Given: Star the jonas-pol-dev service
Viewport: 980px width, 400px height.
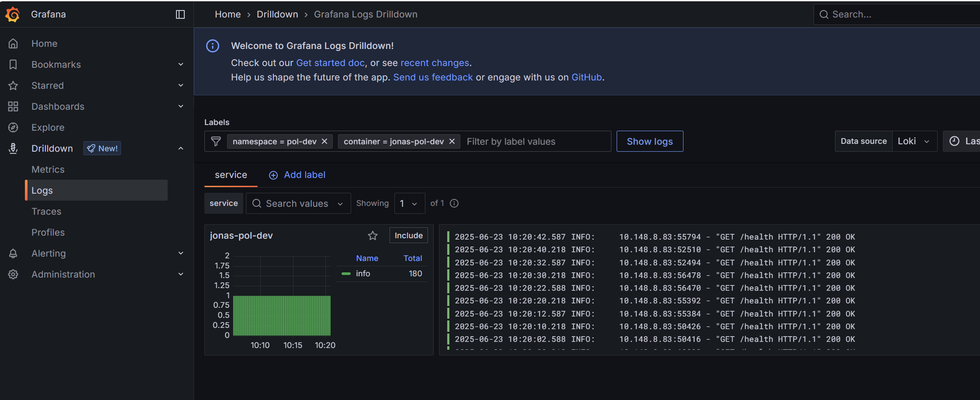Looking at the screenshot, I should click(x=373, y=236).
